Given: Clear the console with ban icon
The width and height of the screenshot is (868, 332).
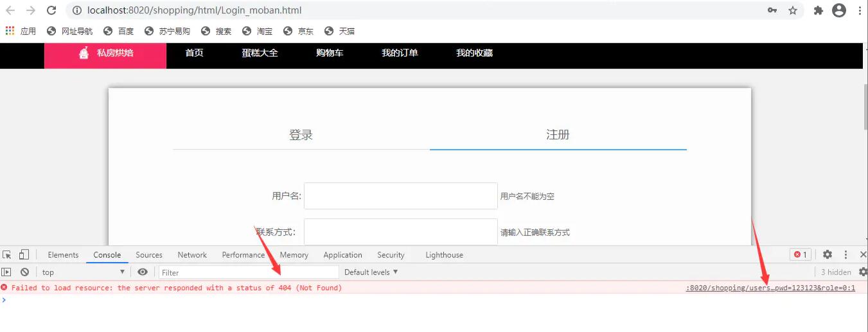Looking at the screenshot, I should [x=24, y=272].
